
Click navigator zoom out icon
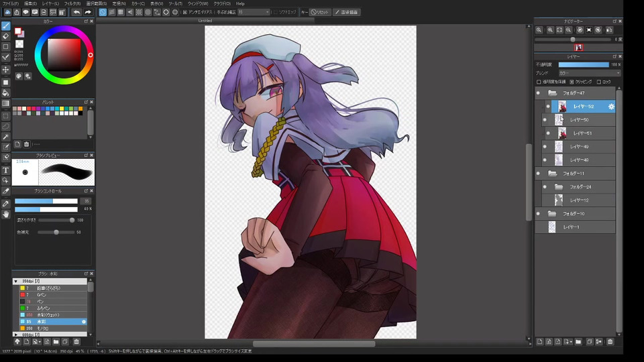tap(568, 30)
